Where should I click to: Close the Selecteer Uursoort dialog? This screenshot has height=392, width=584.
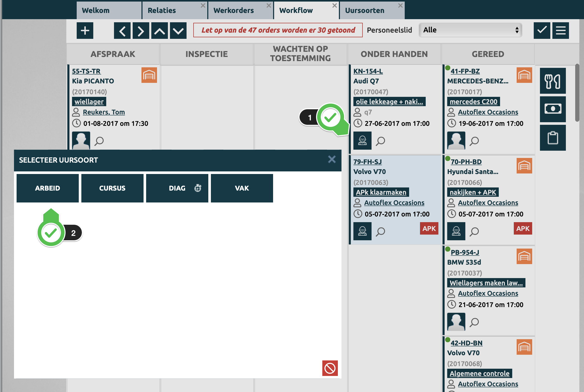pos(332,159)
